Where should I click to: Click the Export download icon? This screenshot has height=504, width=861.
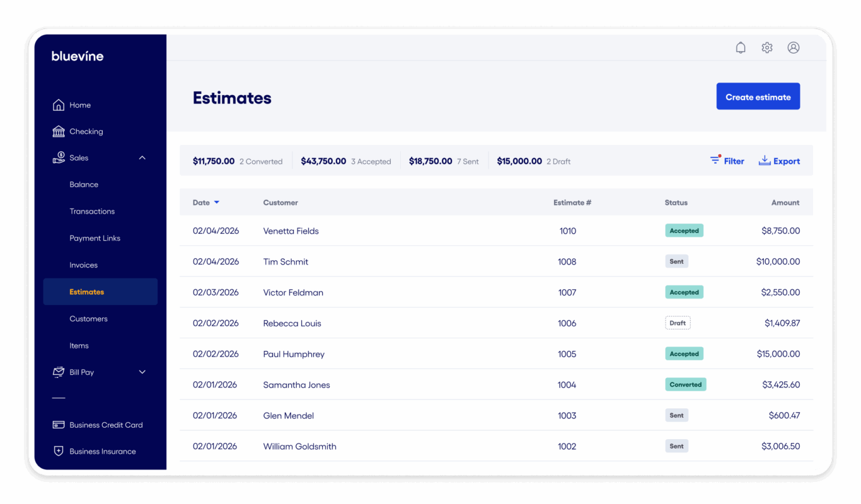click(765, 161)
